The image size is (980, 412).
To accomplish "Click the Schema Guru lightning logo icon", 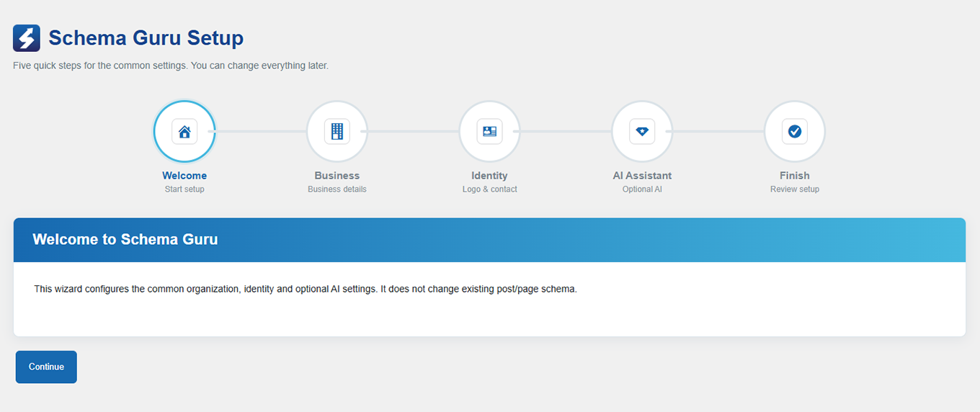I will [27, 38].
